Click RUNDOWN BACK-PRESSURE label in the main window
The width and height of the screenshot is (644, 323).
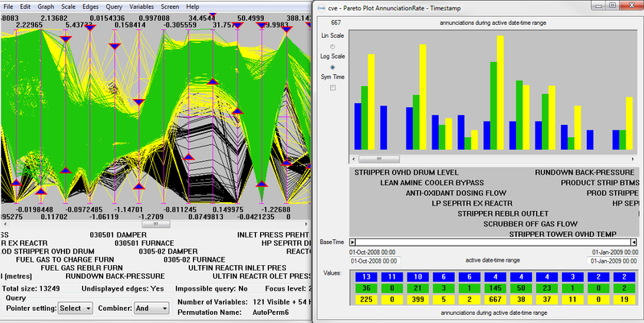pos(115,276)
